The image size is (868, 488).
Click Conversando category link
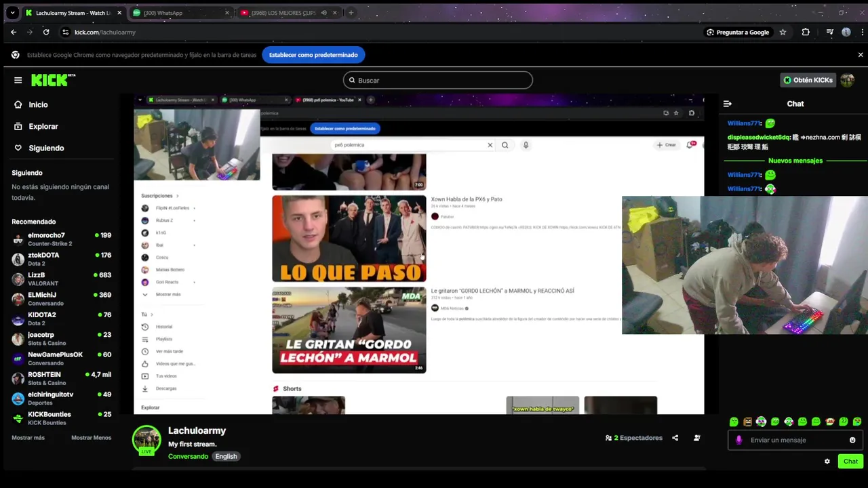point(188,456)
